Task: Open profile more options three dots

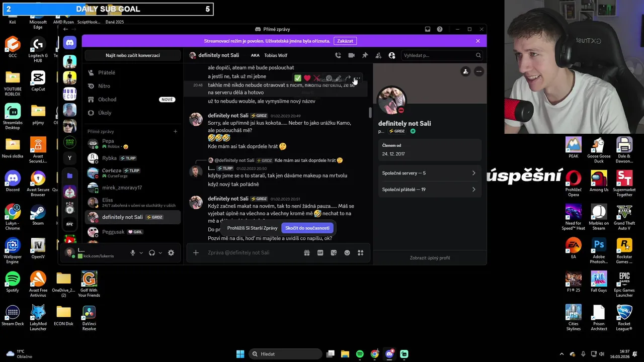Action: click(479, 71)
